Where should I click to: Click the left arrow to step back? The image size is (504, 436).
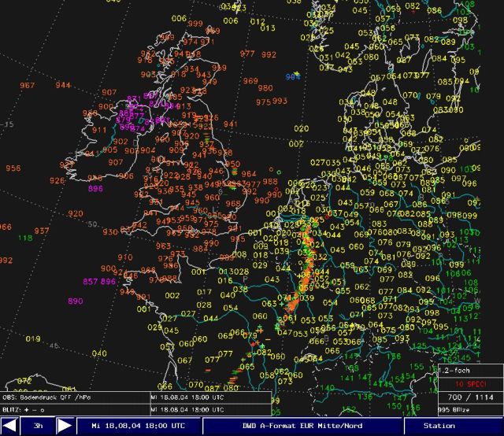[x=10, y=426]
